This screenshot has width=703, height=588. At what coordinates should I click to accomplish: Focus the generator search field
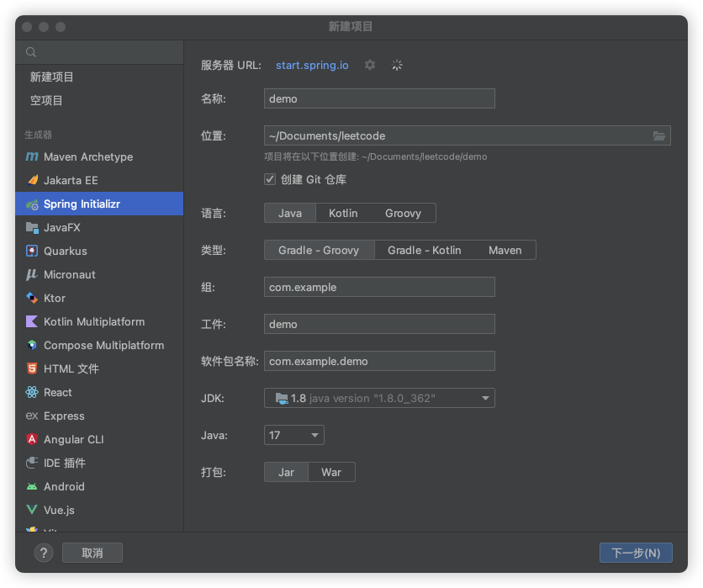pos(99,52)
